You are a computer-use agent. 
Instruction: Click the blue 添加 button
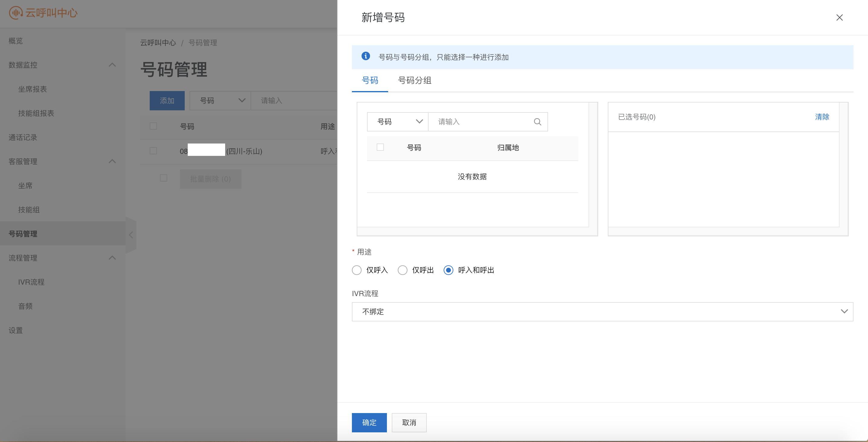click(x=167, y=101)
